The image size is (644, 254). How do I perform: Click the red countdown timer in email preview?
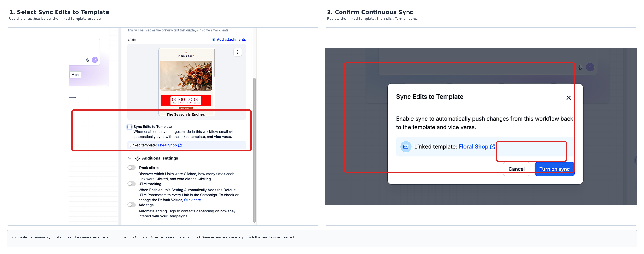click(186, 101)
